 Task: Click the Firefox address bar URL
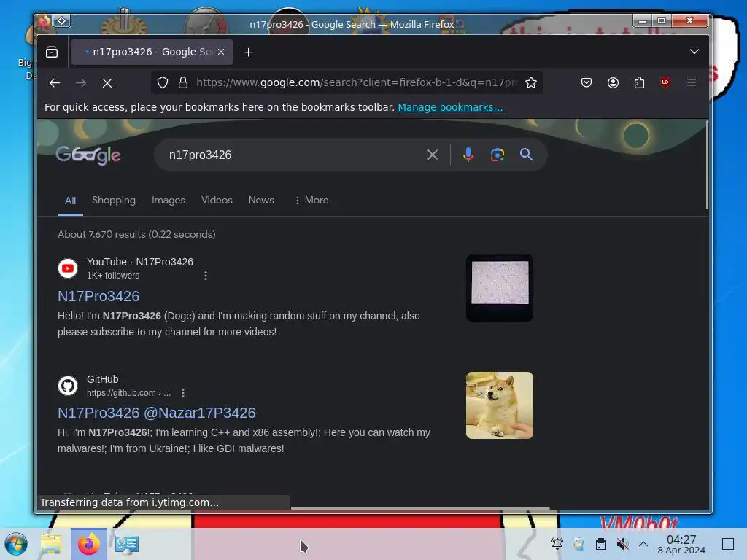tap(356, 82)
